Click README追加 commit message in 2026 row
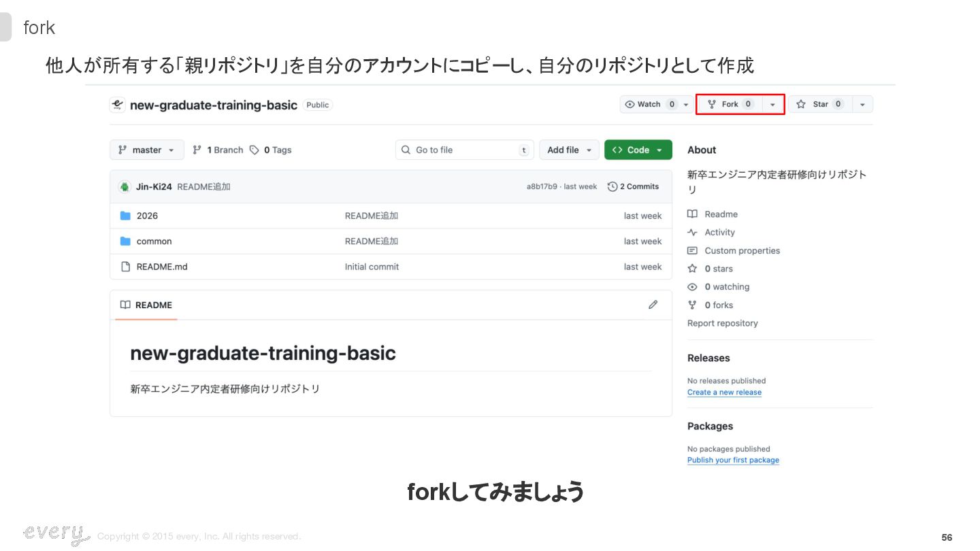980x551 pixels. click(x=372, y=216)
